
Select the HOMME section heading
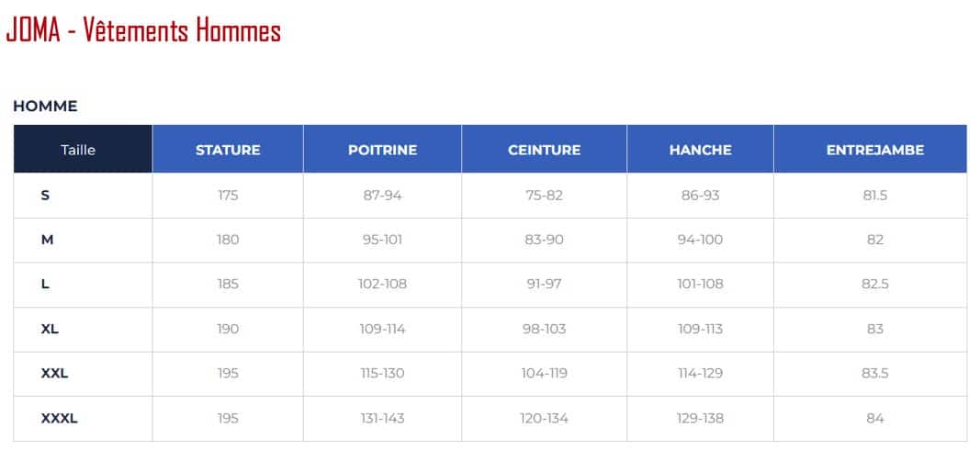45,107
